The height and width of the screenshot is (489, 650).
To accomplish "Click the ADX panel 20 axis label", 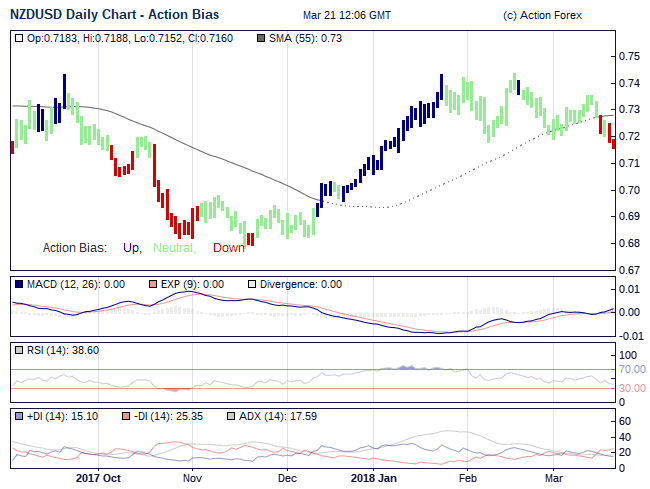I will click(x=625, y=453).
